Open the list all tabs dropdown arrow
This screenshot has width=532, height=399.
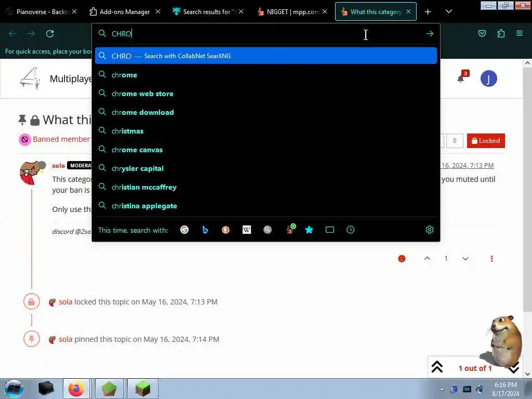448,11
